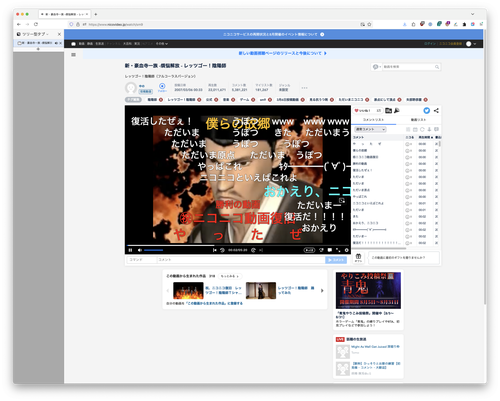Open the user account dropdown in black bar
The height and width of the screenshot is (401, 500).
click(x=471, y=44)
